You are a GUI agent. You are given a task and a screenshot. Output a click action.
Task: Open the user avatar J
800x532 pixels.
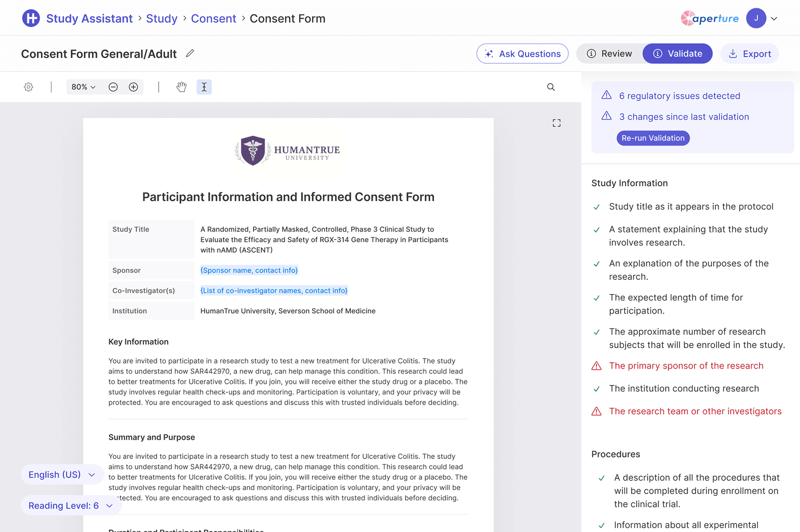pos(756,18)
